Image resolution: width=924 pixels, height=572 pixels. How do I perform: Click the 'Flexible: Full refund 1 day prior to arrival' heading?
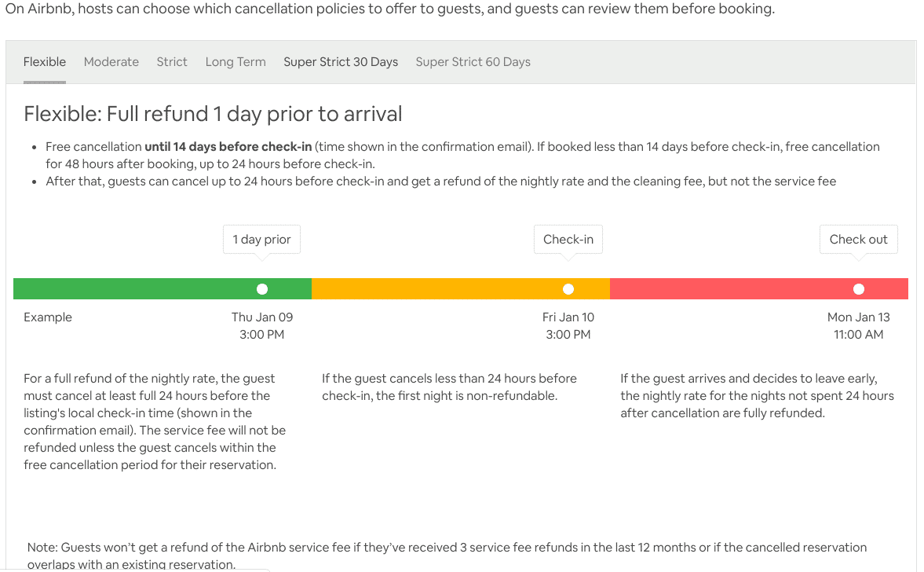point(212,113)
